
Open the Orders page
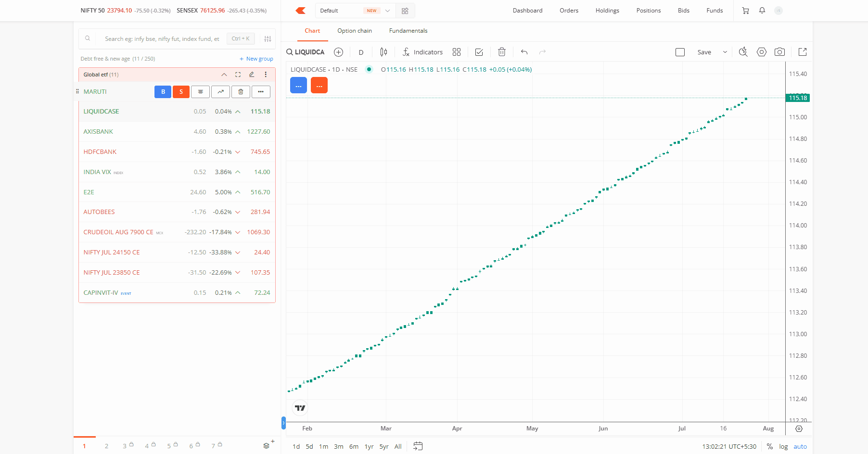(569, 11)
